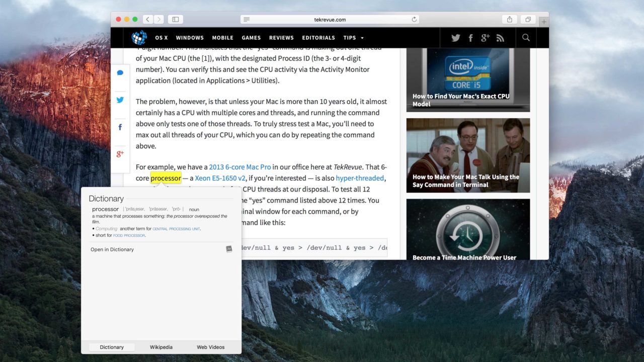Follow FOOD PROCESSOR link in definition
Image resolution: width=644 pixels, height=362 pixels.
tap(129, 235)
